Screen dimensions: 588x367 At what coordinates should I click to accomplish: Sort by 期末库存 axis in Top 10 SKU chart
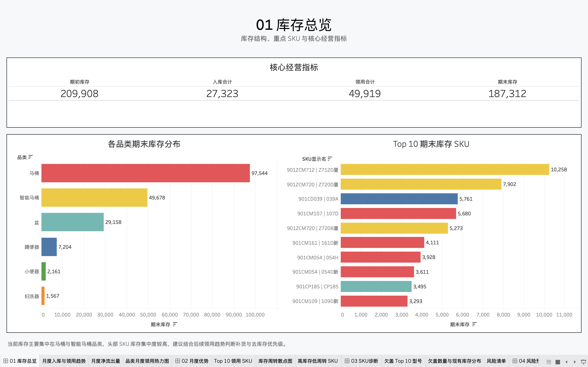(x=474, y=324)
